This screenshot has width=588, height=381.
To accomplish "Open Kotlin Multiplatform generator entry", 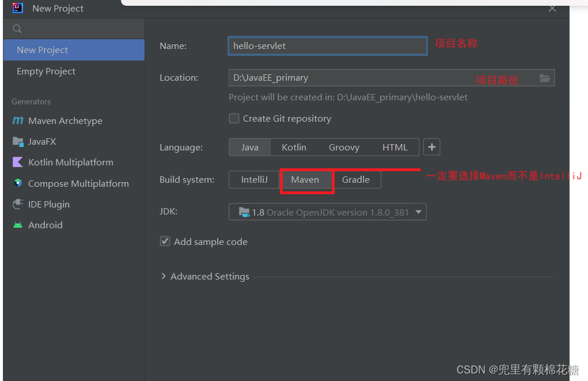I will 74,162.
